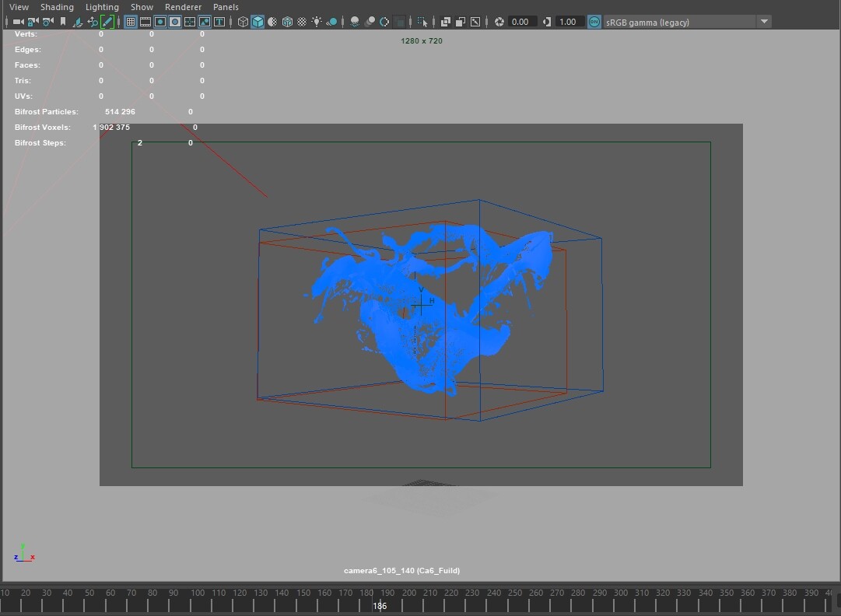Activate the grease pencil tool
This screenshot has width=841, height=616.
(107, 22)
